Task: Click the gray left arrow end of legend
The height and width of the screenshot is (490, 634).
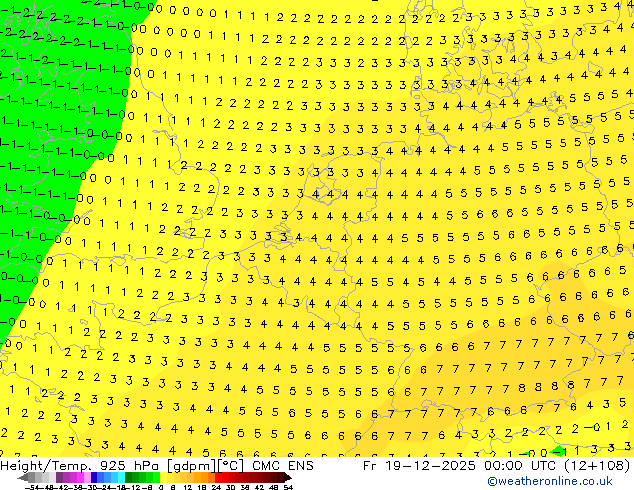Action: [23, 478]
